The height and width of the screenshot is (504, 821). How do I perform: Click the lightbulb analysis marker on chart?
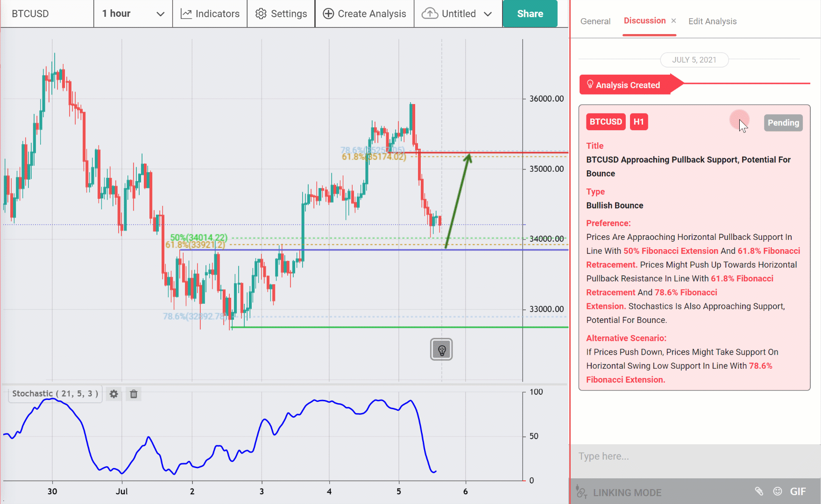point(441,350)
